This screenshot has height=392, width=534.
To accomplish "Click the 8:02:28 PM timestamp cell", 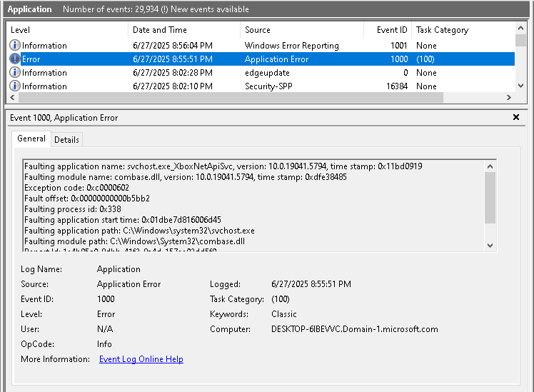I will coord(173,73).
